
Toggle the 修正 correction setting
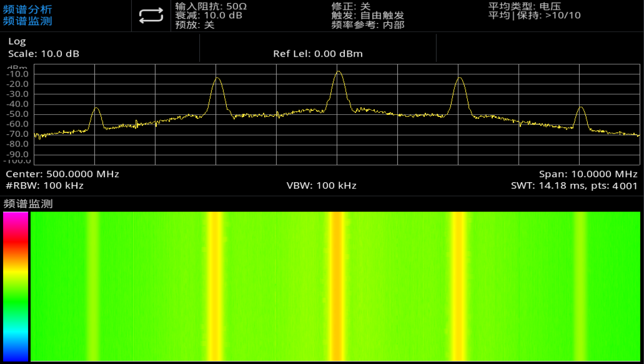(351, 7)
